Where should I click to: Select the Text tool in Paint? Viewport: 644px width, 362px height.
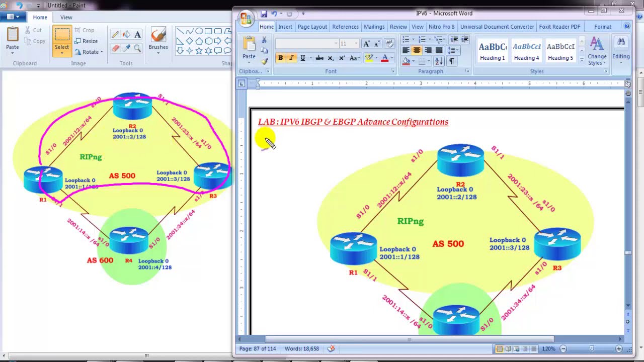click(x=137, y=35)
